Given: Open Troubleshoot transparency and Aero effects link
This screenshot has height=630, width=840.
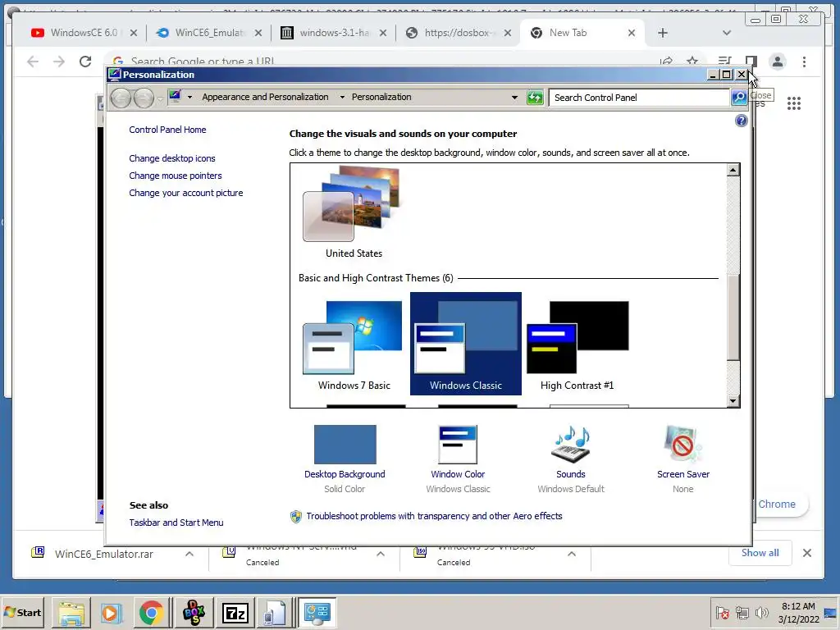Looking at the screenshot, I should click(x=434, y=516).
